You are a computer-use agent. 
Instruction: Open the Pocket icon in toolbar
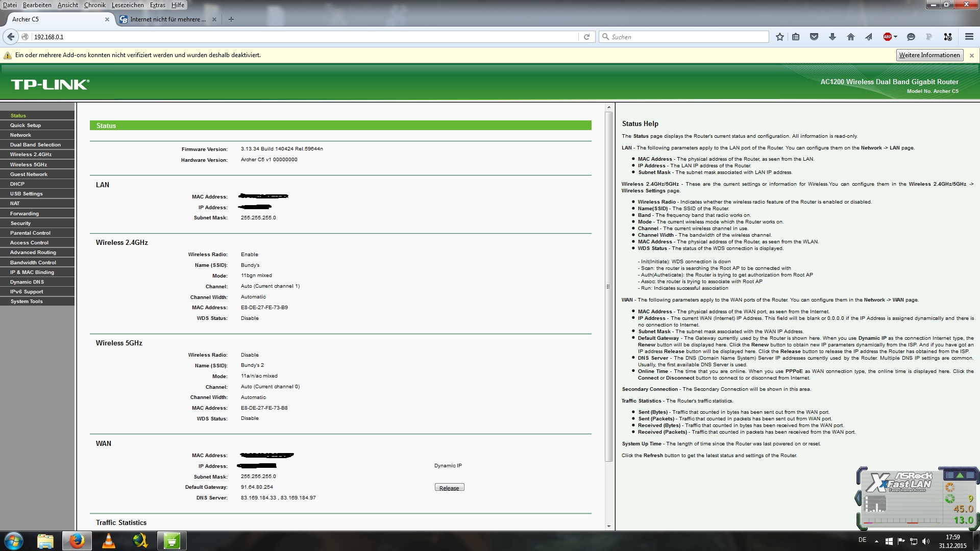(x=814, y=37)
